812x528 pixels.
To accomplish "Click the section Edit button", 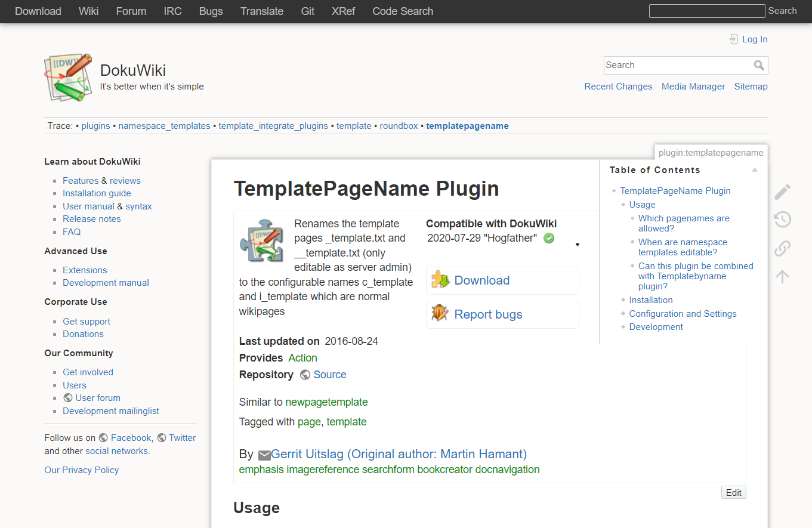I will coord(734,492).
